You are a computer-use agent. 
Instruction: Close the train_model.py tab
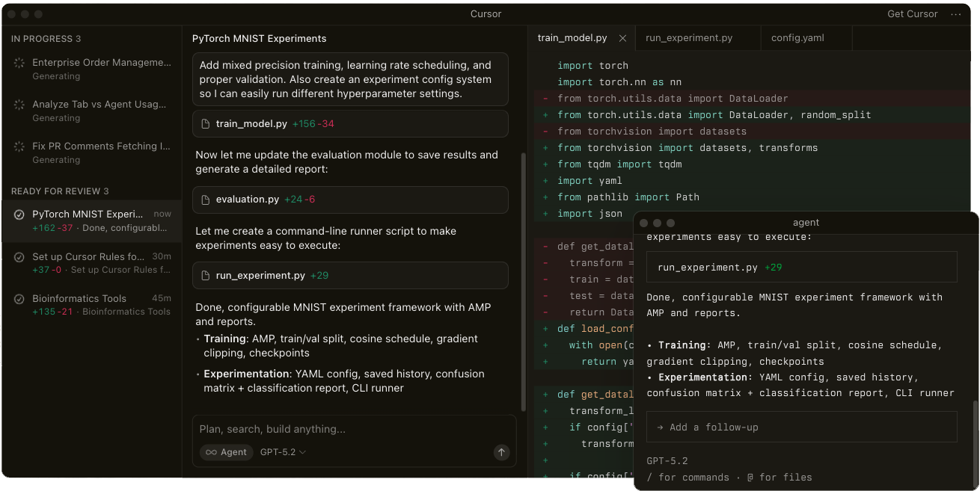[x=622, y=38]
